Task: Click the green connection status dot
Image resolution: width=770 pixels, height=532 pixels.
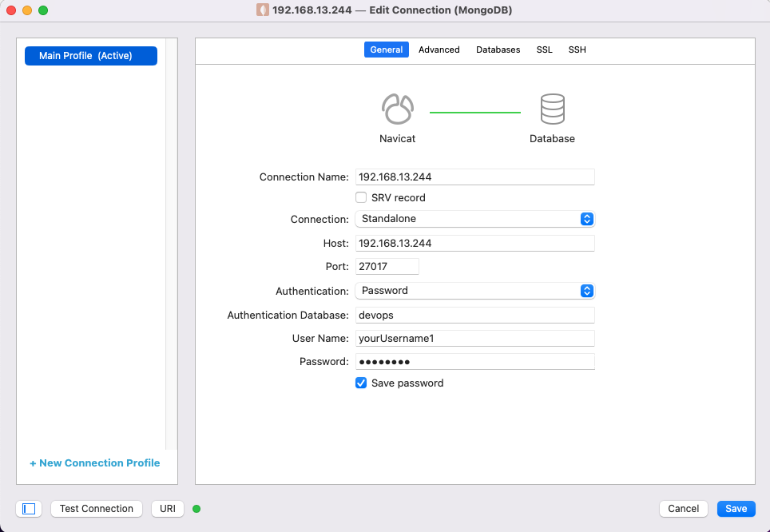Action: (196, 509)
